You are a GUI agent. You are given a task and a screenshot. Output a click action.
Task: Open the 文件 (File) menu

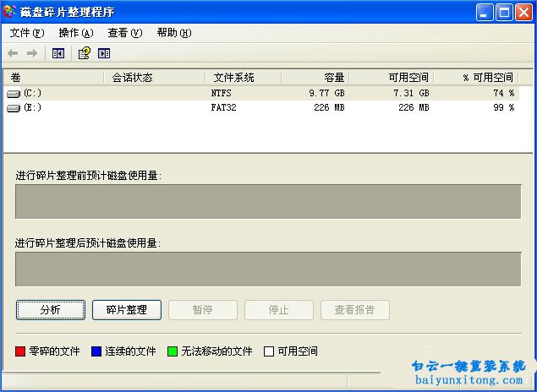(x=27, y=33)
